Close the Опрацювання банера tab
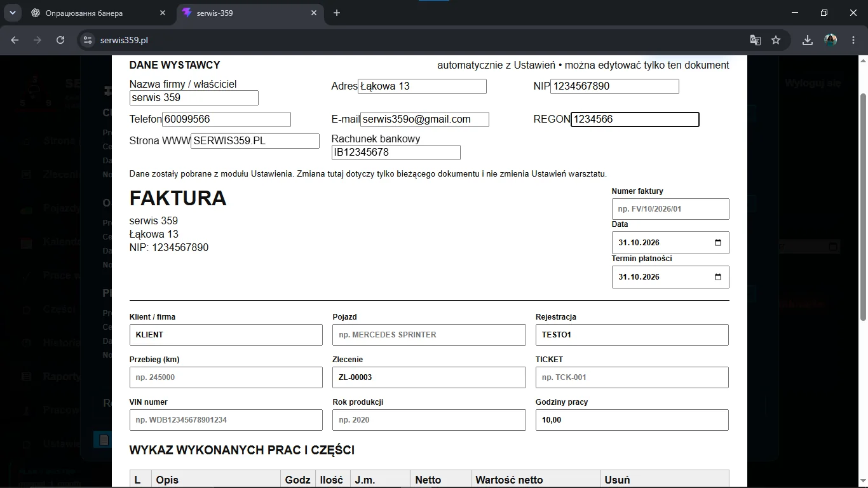The image size is (868, 488). pos(163,13)
